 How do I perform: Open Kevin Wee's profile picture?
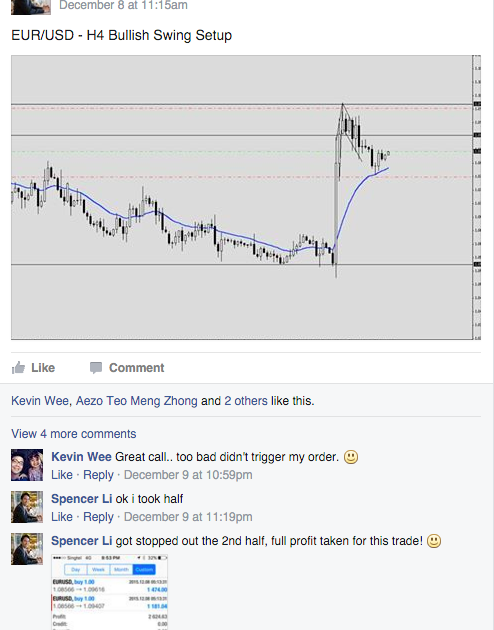click(x=27, y=465)
